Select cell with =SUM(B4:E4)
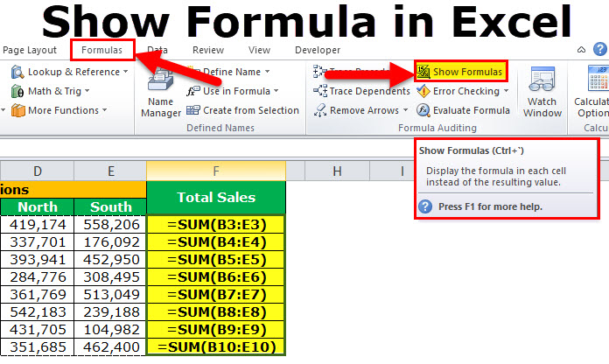The width and height of the screenshot is (609, 364). point(216,242)
